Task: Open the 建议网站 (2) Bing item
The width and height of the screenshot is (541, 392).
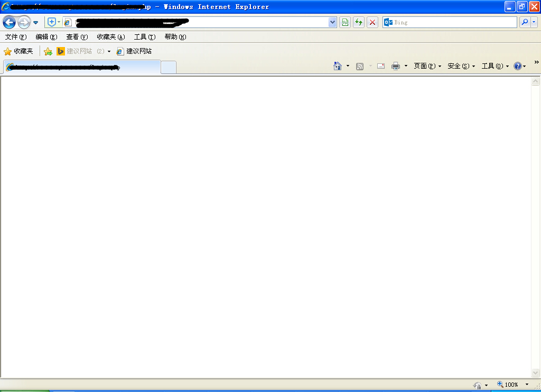Action: point(80,51)
